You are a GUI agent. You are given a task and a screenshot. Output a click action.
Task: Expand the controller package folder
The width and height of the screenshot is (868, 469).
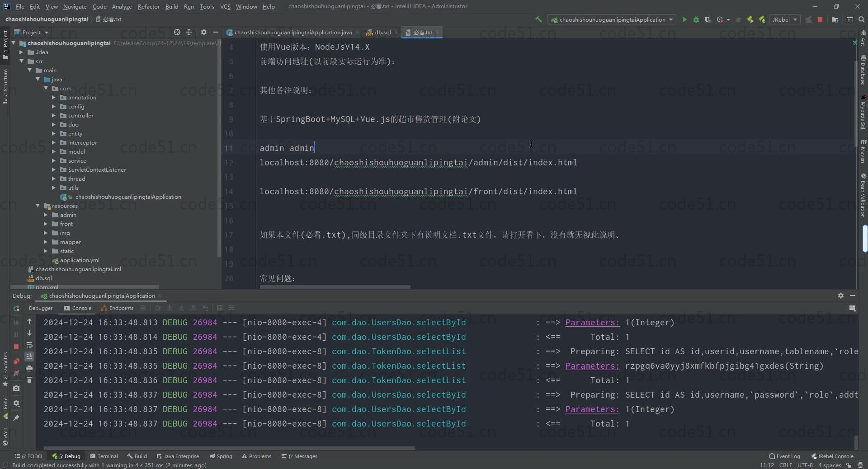(54, 116)
